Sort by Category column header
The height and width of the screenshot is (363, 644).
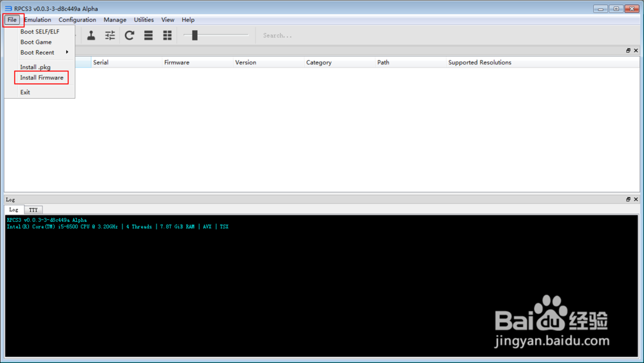(x=339, y=63)
